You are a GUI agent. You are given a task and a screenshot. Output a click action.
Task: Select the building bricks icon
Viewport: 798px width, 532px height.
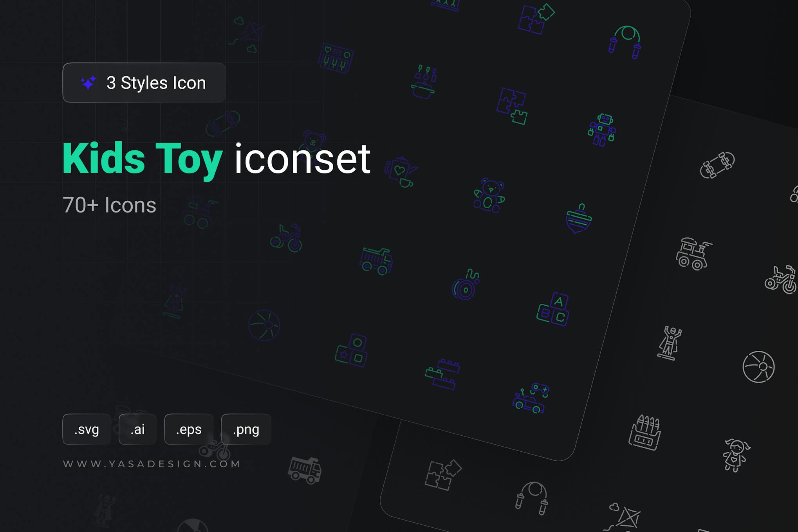[442, 374]
